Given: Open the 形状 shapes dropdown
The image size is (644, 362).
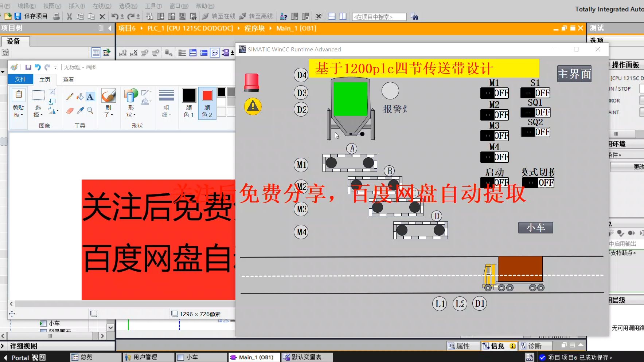Looking at the screenshot, I should [x=131, y=111].
